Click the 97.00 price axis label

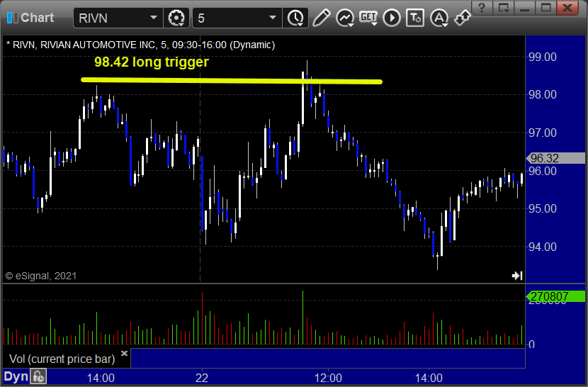point(542,133)
